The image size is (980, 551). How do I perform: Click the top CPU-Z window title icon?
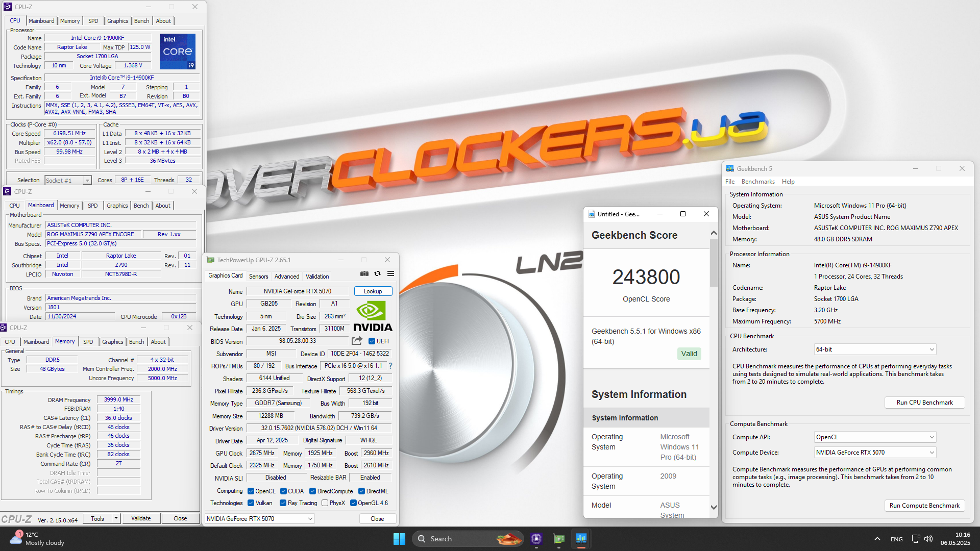click(8, 7)
